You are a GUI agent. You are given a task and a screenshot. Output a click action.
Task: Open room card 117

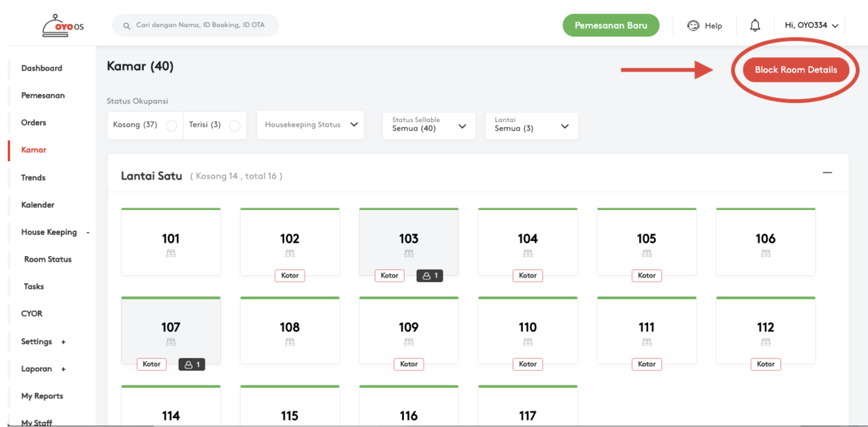point(528,405)
